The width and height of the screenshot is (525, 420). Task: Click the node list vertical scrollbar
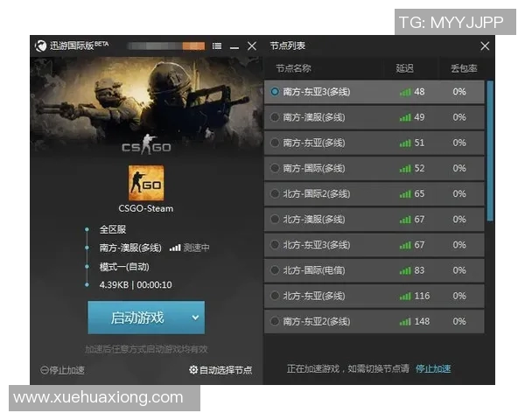490,150
